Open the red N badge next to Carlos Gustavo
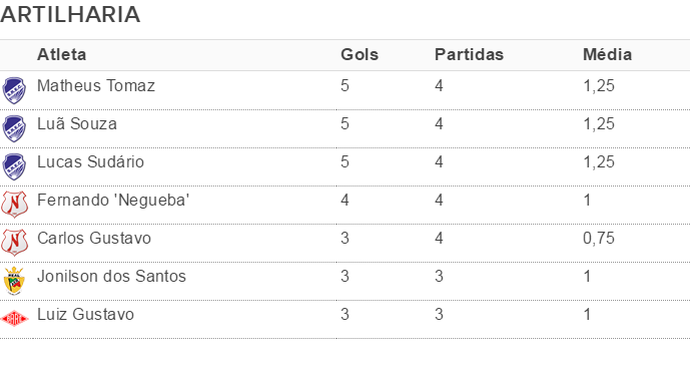690x368 pixels. tap(14, 243)
